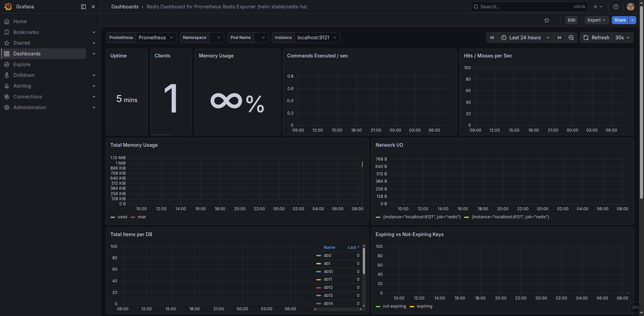Open the refresh interval 30s dropdown
The height and width of the screenshot is (316, 644).
(622, 38)
